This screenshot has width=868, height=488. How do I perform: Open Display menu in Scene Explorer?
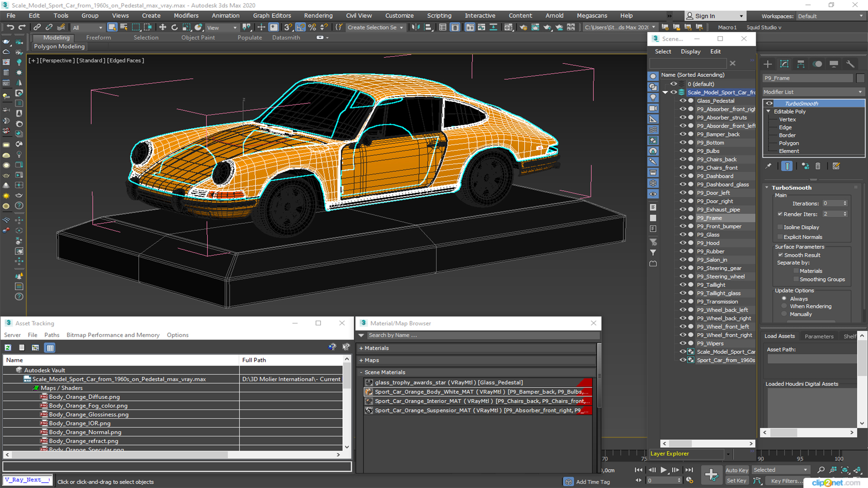690,52
